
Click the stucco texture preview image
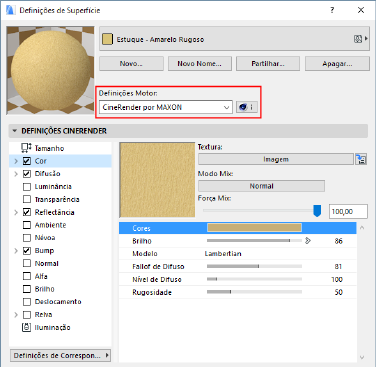pyautogui.click(x=157, y=180)
